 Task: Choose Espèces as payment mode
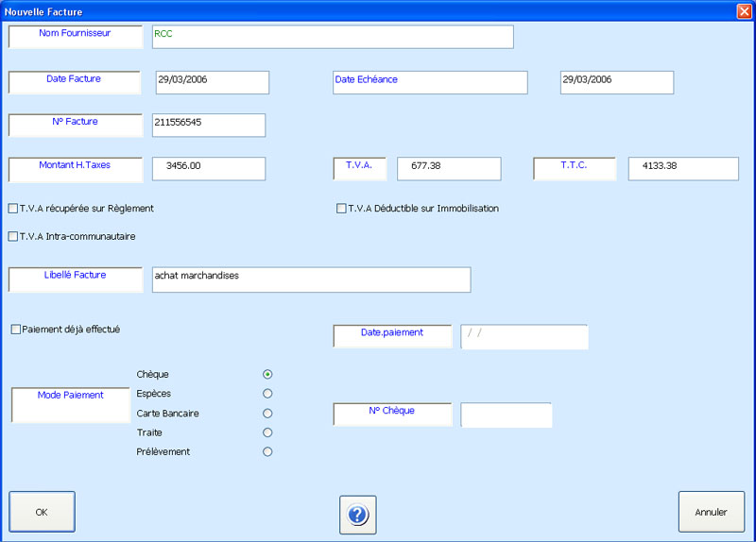[x=267, y=394]
